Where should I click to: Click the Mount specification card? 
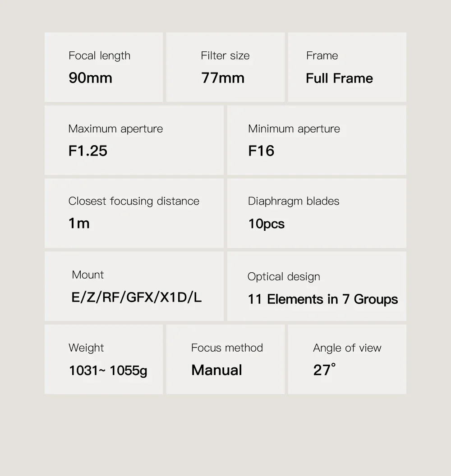(x=134, y=286)
